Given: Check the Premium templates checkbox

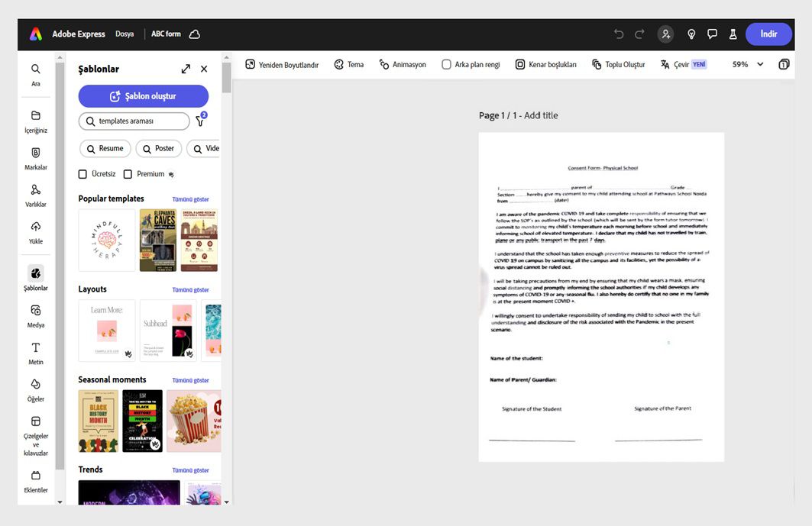Looking at the screenshot, I should (128, 173).
